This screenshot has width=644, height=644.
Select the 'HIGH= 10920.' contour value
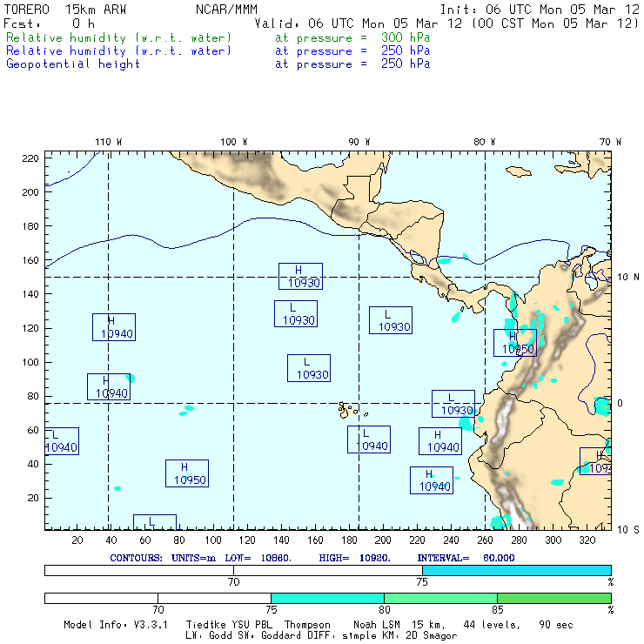355,558
